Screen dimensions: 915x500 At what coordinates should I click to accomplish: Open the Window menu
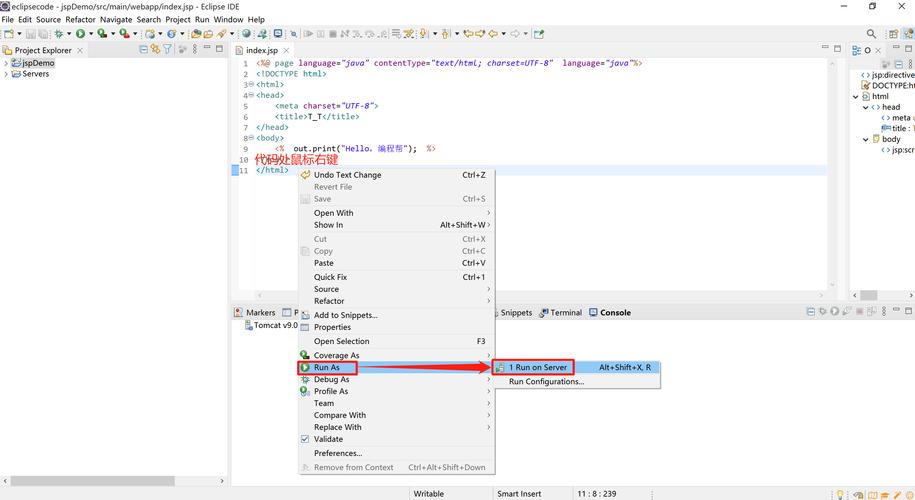point(228,19)
